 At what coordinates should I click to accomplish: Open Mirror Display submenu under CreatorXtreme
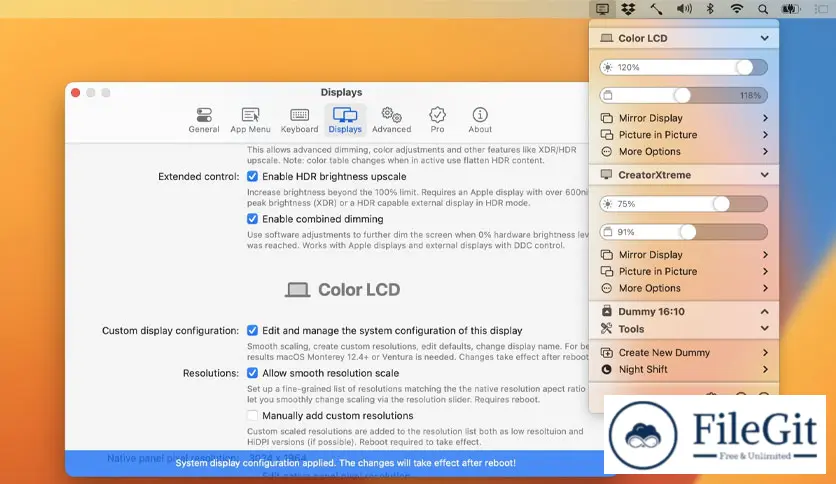pos(684,255)
